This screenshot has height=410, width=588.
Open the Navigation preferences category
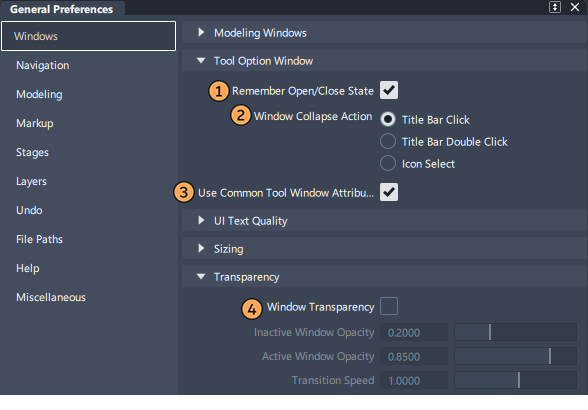coord(43,65)
